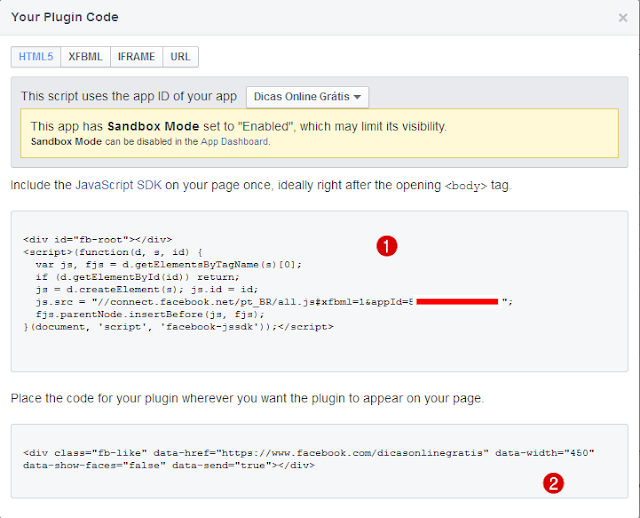The width and height of the screenshot is (640, 518).
Task: Click the connect.facebook.net js.src code line
Action: pyautogui.click(x=274, y=302)
